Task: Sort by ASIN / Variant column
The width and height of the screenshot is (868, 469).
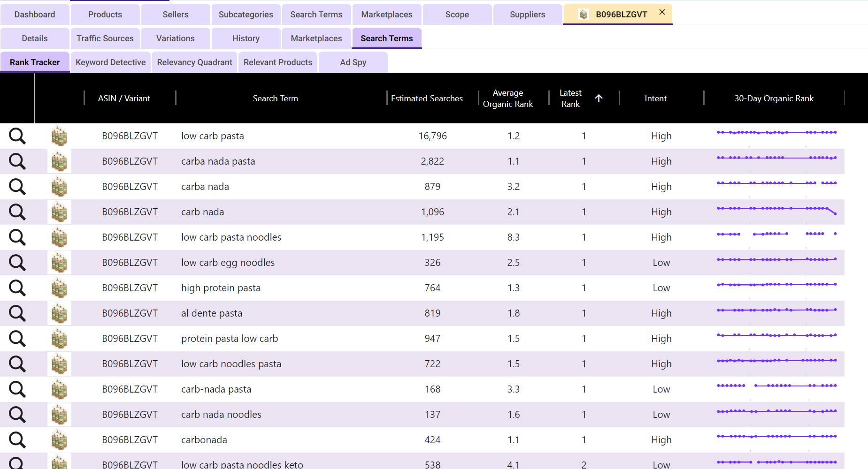Action: coord(124,98)
